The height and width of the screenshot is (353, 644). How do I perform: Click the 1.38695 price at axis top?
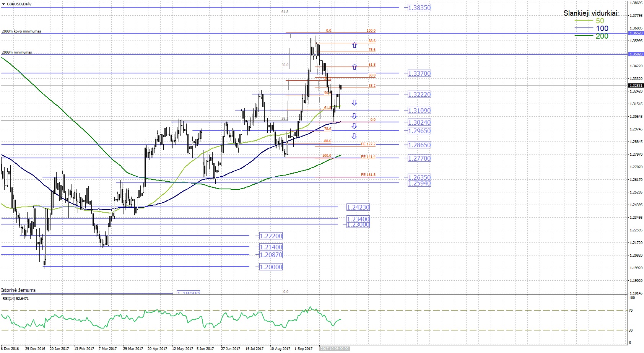(x=636, y=3)
